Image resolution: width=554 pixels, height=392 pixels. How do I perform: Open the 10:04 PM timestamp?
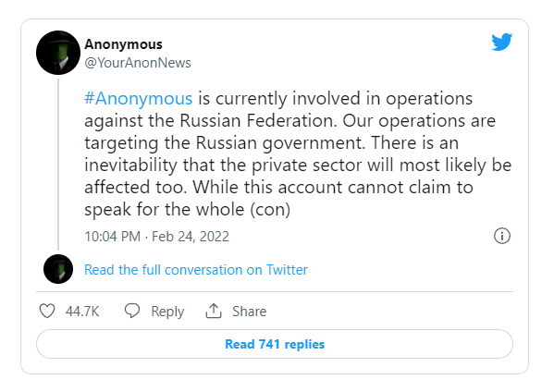112,237
